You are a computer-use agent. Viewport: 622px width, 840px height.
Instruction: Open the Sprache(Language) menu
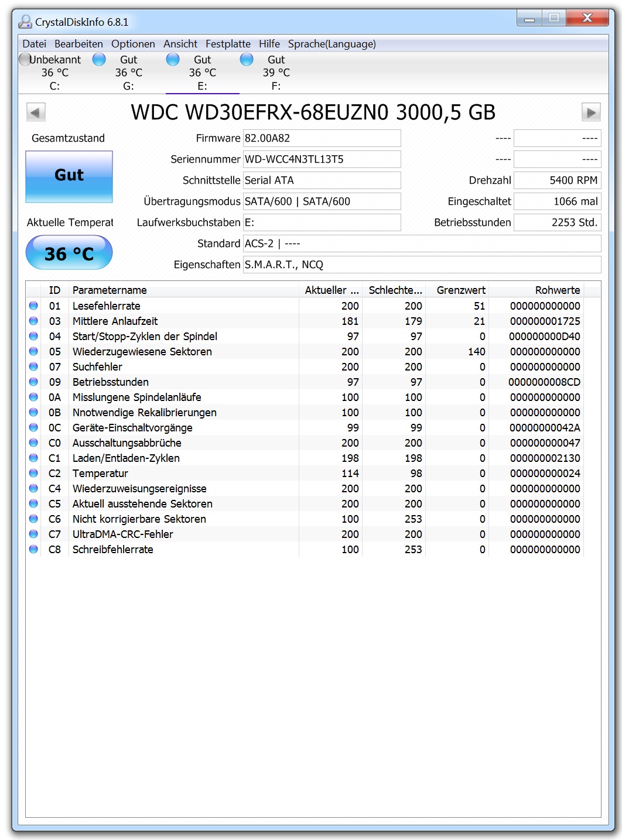point(332,44)
